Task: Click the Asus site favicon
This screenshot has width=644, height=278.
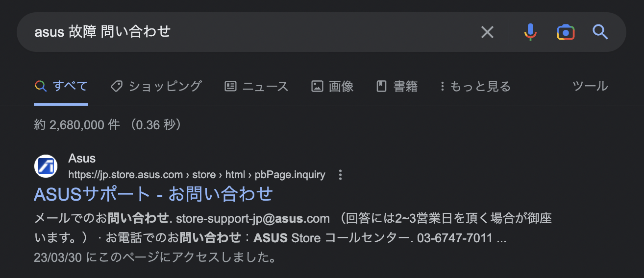Action: tap(46, 166)
